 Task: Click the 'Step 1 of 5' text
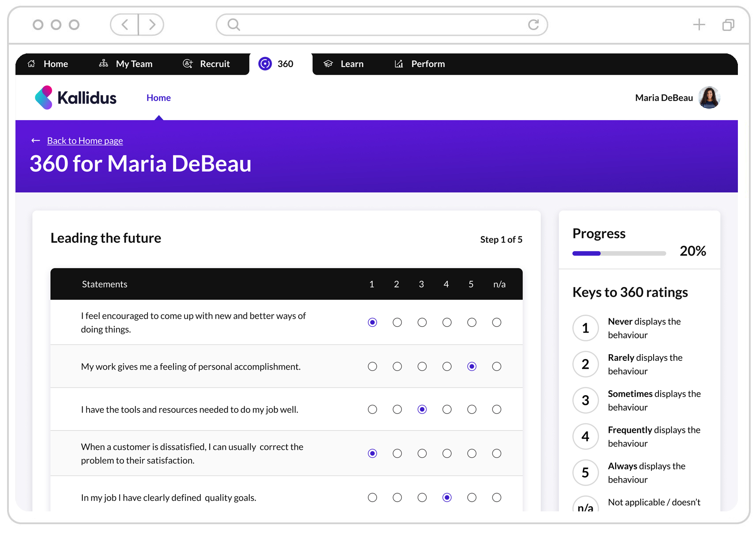[501, 239]
